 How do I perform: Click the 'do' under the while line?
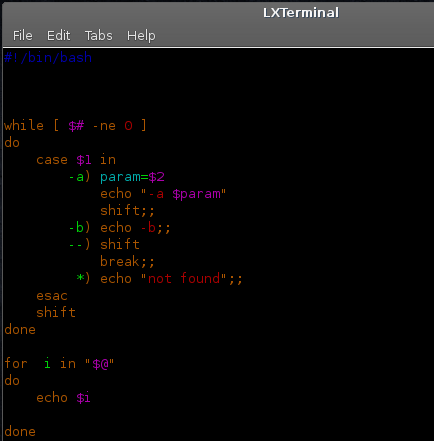[12, 143]
